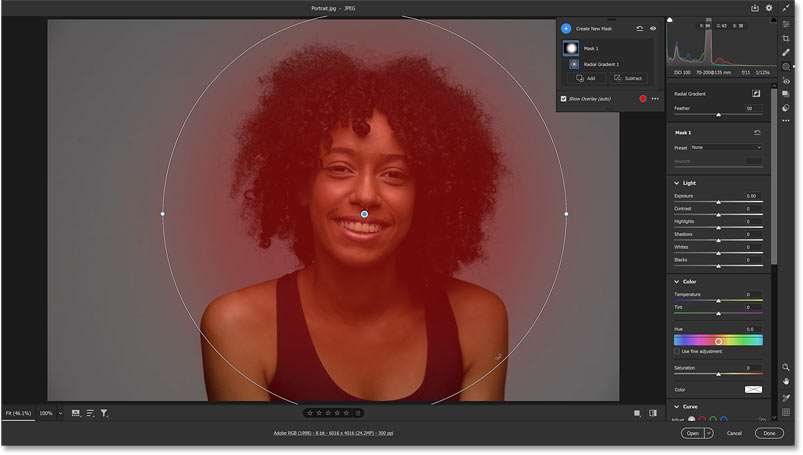This screenshot has height=455, width=803.
Task: Select the Red Eye removal tool
Action: pyautogui.click(x=786, y=81)
